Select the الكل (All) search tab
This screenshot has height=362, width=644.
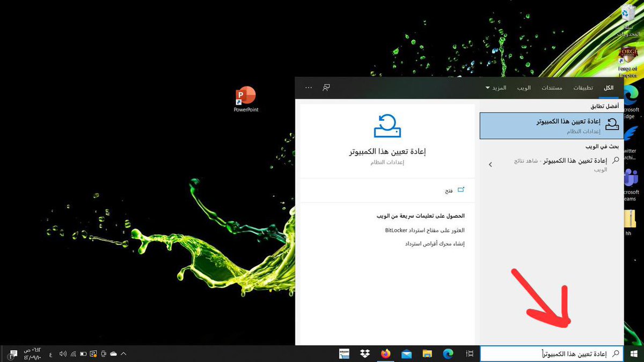(609, 87)
